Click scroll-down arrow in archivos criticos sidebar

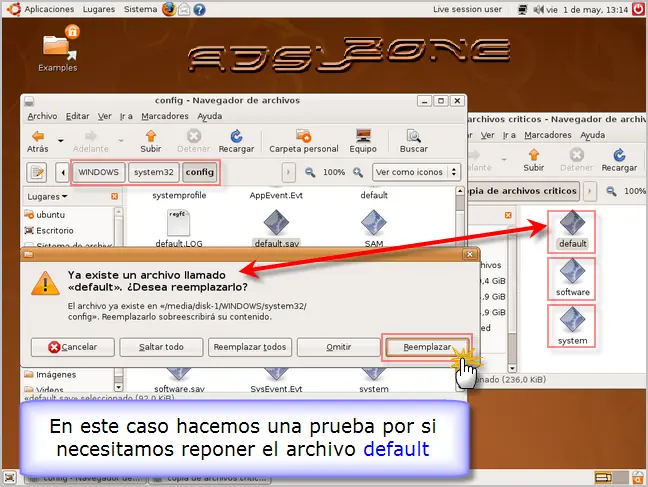[x=512, y=368]
